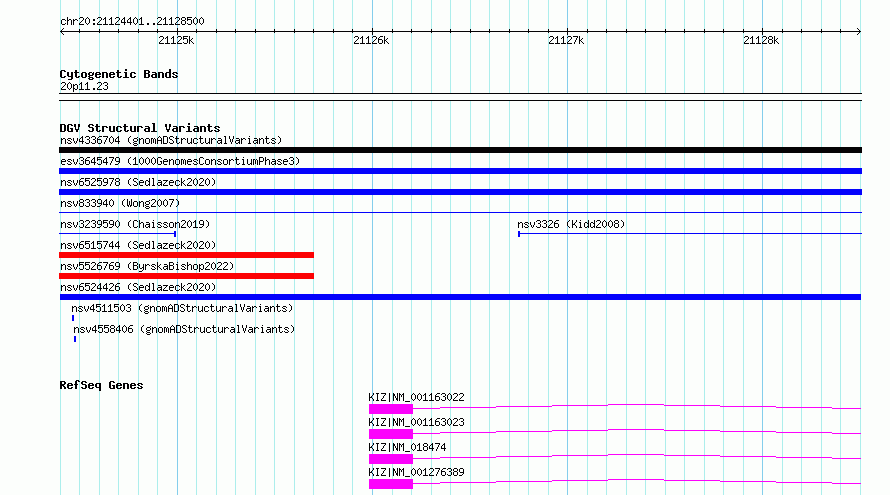This screenshot has height=495, width=890.
Task: Open variant nsv5526769 ByrskaBishop2022 label
Action: 147,266
